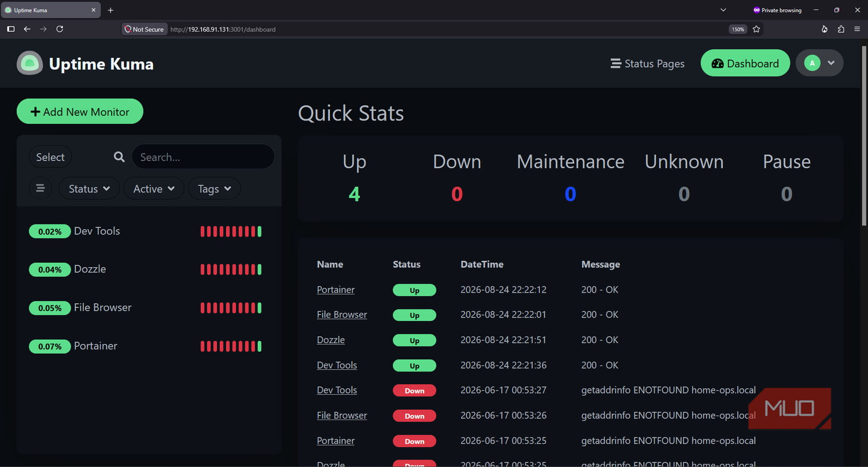Open a new tab with plus icon
The image size is (868, 467).
coord(111,10)
